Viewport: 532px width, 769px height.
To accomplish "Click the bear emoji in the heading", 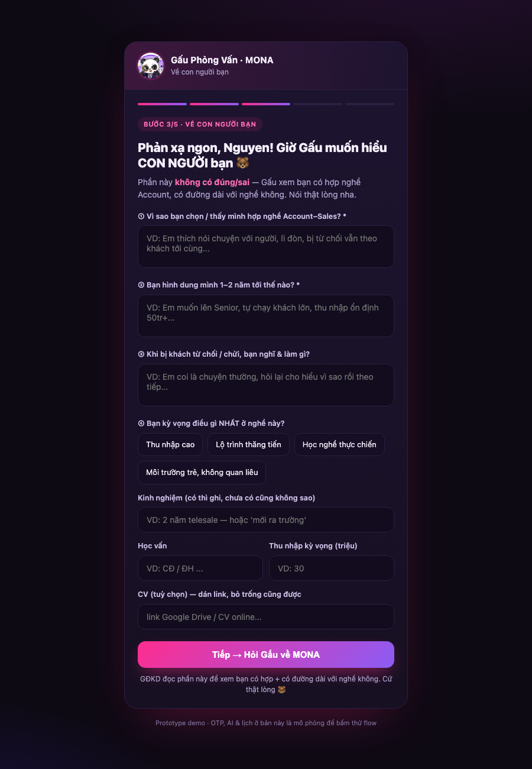I will click(242, 163).
